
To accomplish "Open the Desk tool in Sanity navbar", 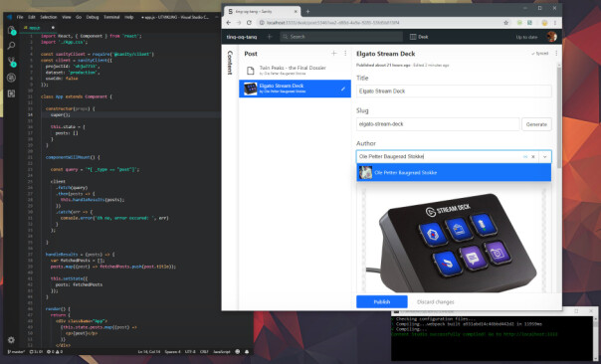I will tap(419, 37).
